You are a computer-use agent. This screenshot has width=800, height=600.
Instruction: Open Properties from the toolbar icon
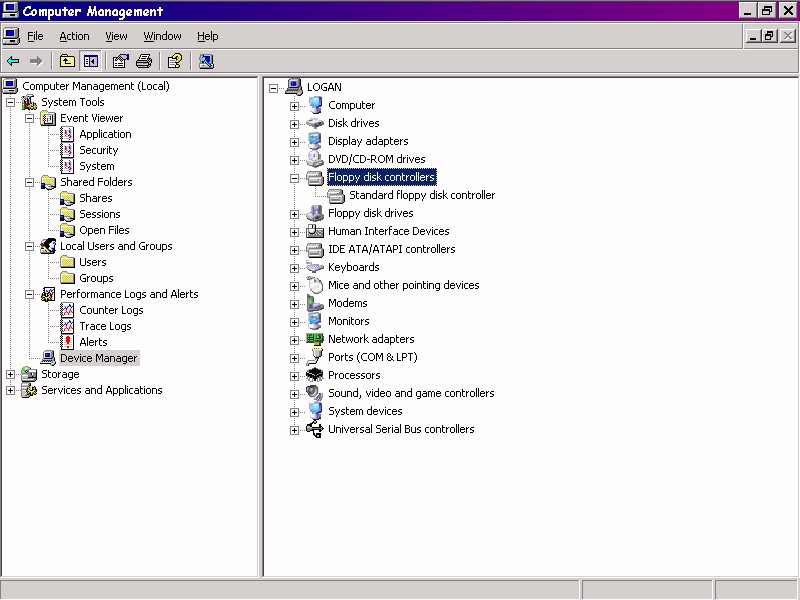click(120, 62)
